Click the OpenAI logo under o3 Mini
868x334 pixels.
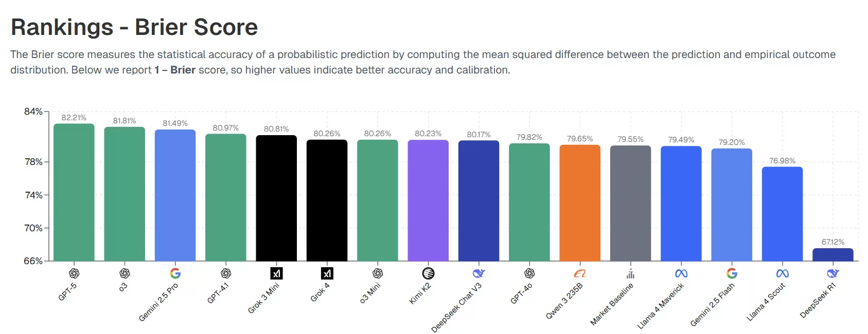click(x=378, y=273)
